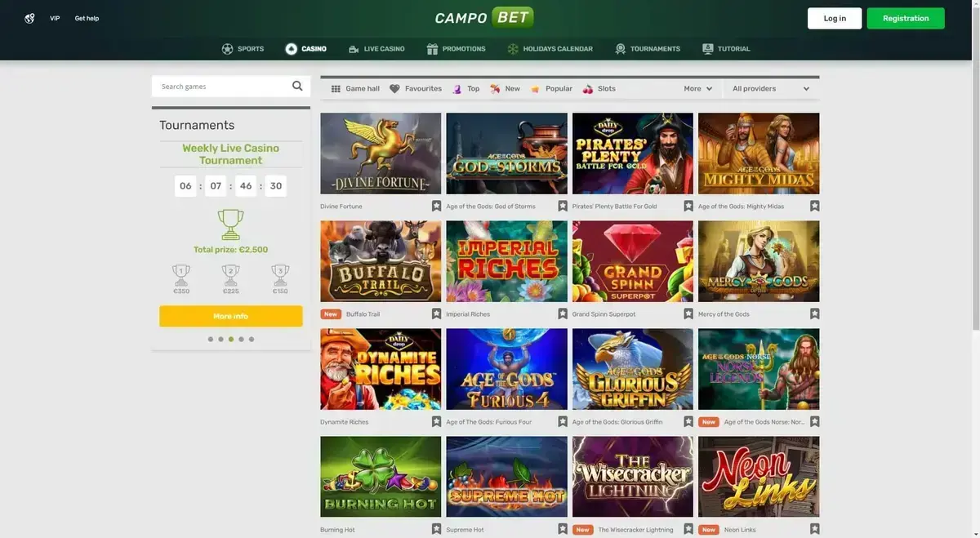Open the Imperial Riches game thumbnail
980x538 pixels.
click(507, 261)
